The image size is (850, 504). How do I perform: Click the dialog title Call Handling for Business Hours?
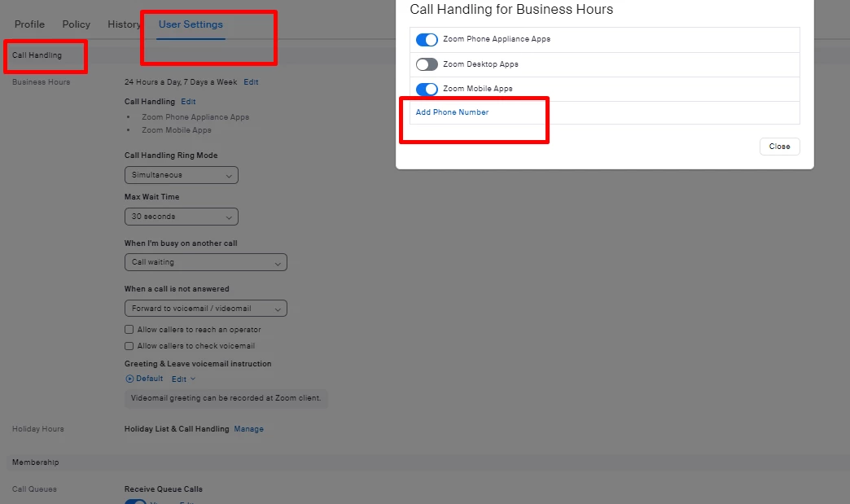511,9
